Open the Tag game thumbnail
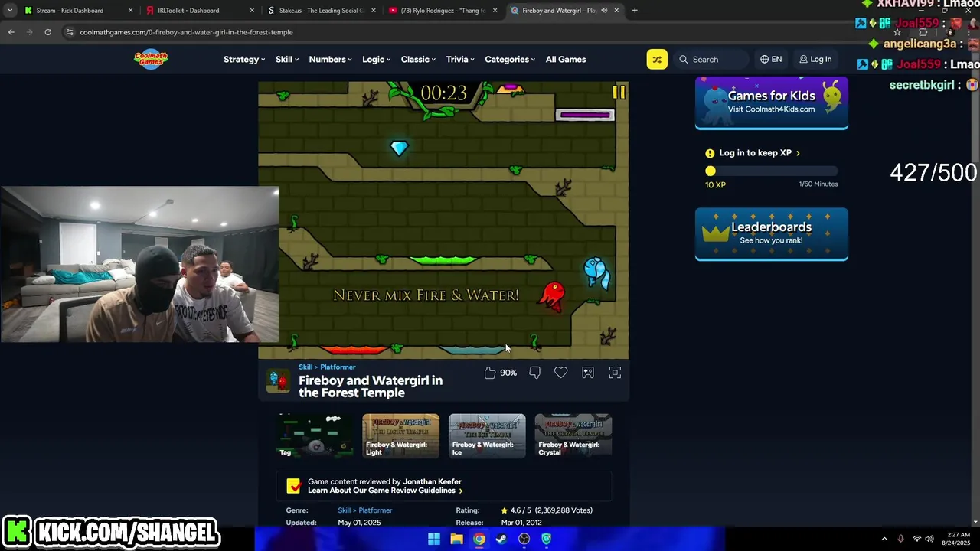Image resolution: width=980 pixels, height=551 pixels. point(314,435)
